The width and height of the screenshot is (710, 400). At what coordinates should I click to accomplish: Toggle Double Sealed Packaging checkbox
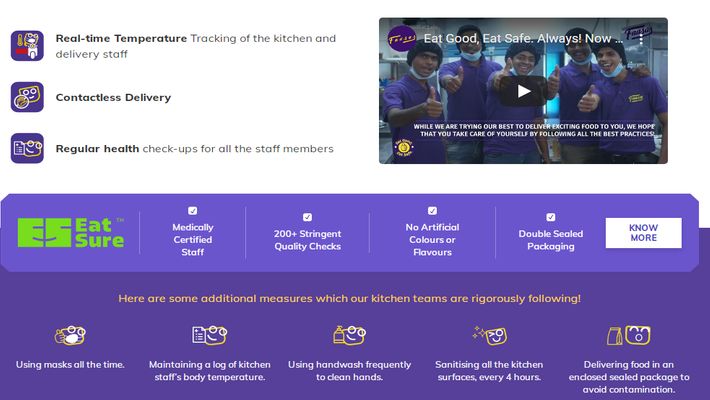tap(551, 217)
